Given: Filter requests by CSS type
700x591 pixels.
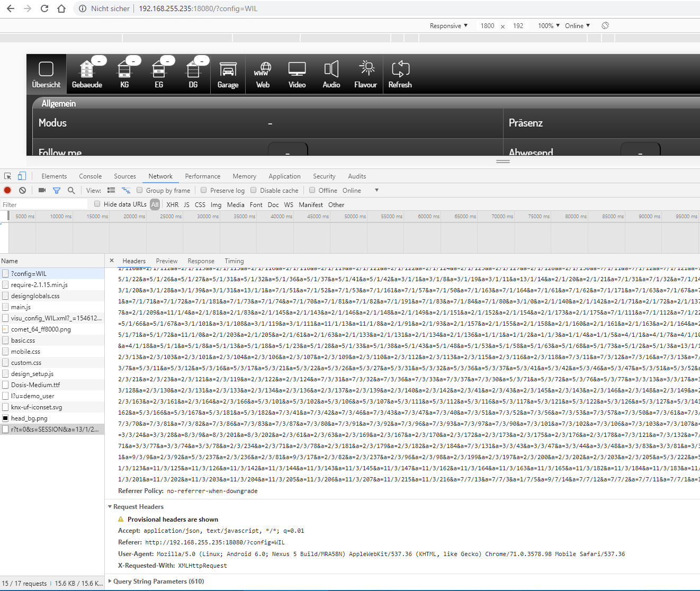Looking at the screenshot, I should pyautogui.click(x=200, y=204).
